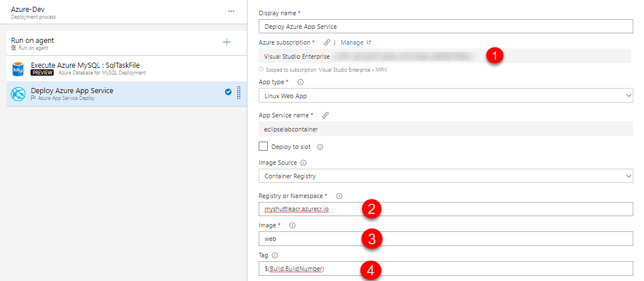Click the info icon before Scoped to subscription
The image size is (644, 281).
tap(261, 70)
